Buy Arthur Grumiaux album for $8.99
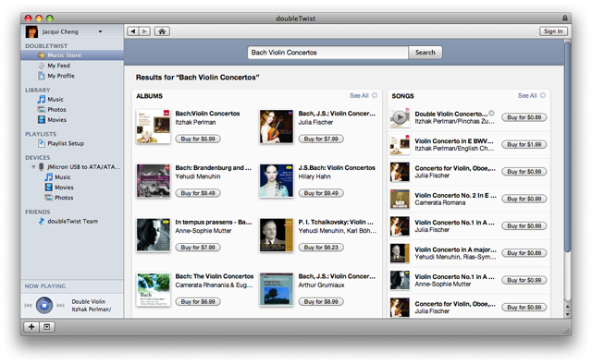The height and width of the screenshot is (364, 592). pos(321,302)
